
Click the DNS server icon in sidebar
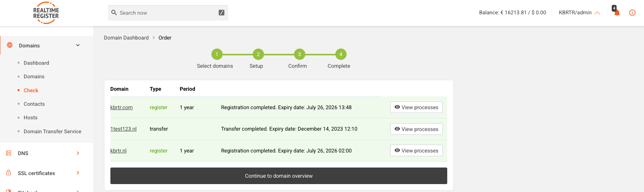click(9, 153)
